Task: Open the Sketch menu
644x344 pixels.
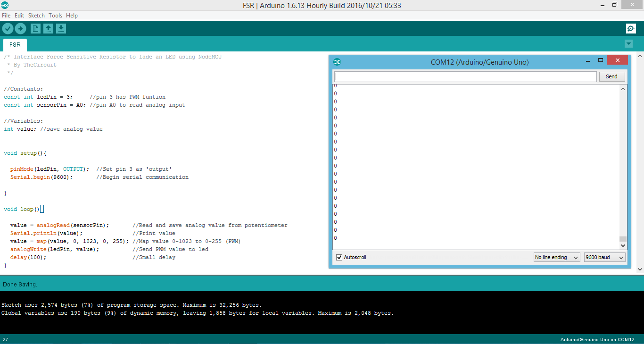Action: click(x=36, y=16)
